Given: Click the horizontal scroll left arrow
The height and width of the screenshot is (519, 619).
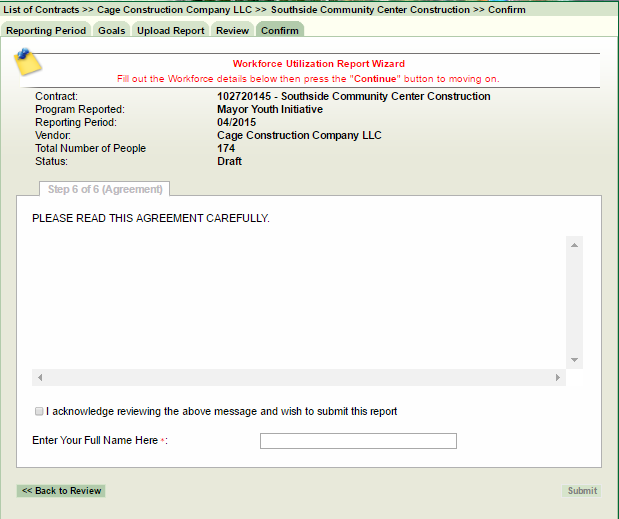Looking at the screenshot, I should [x=40, y=378].
